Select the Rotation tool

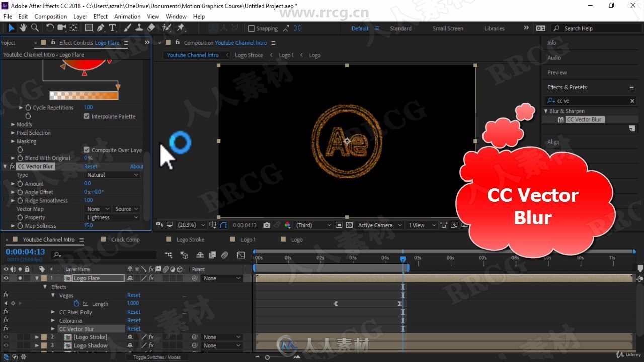[x=50, y=28]
